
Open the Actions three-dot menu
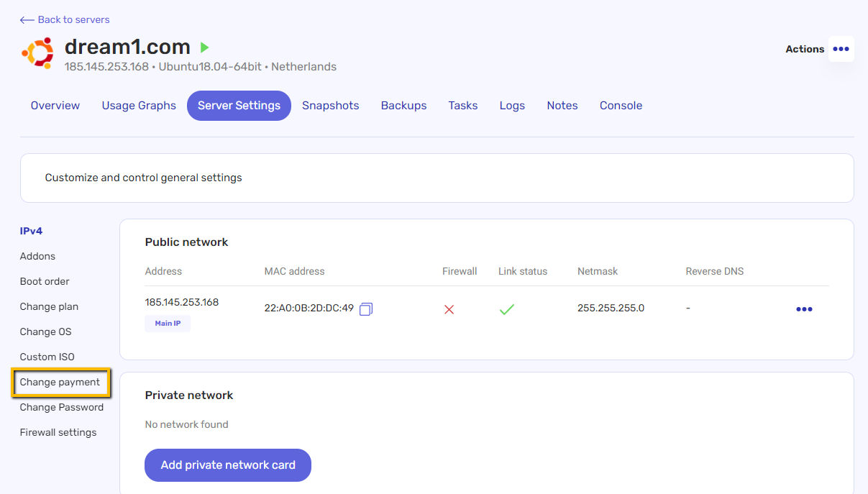tap(841, 49)
